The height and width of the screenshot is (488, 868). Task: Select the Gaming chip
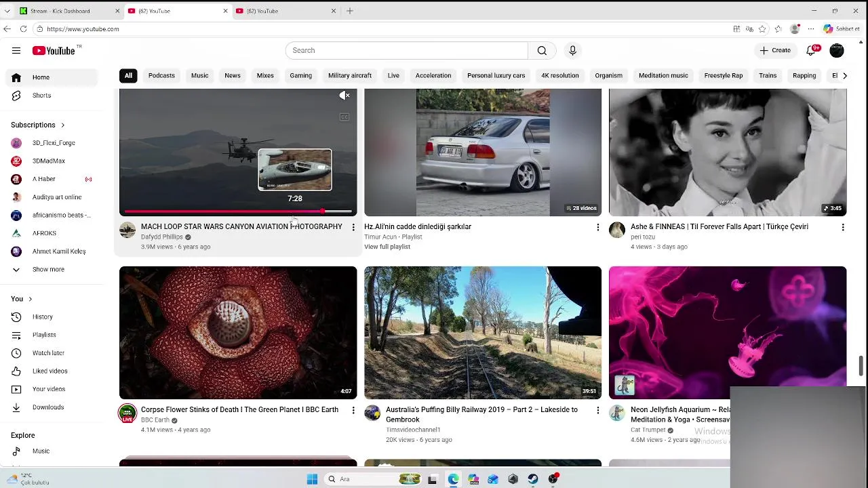(300, 75)
